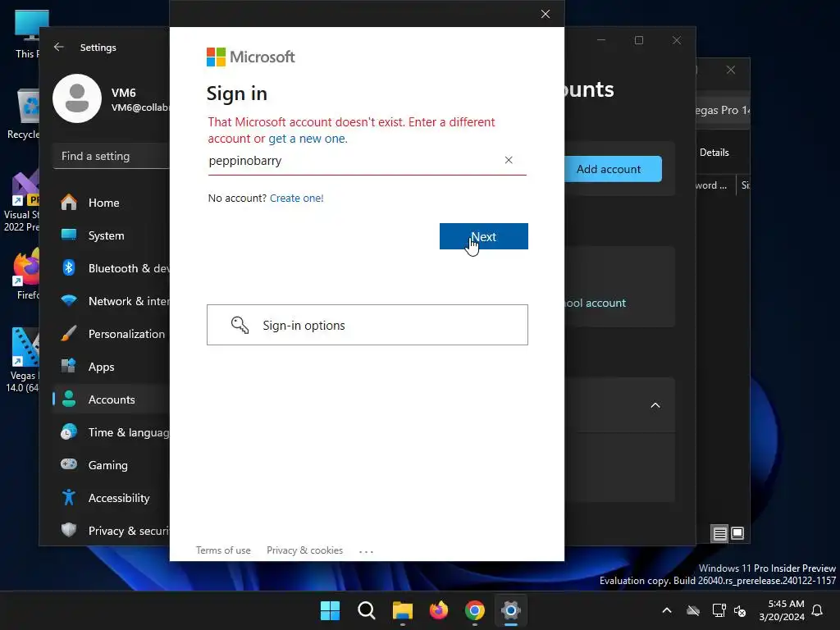
Task: Switch to large thumbnails view icon in back window
Action: pos(737,533)
